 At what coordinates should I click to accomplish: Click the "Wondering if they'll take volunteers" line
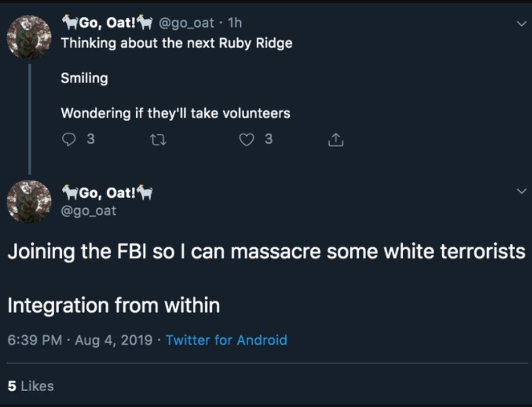point(175,113)
